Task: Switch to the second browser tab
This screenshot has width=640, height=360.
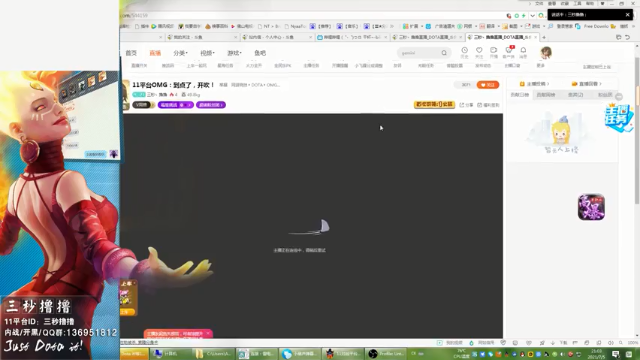Action: (x=277, y=37)
